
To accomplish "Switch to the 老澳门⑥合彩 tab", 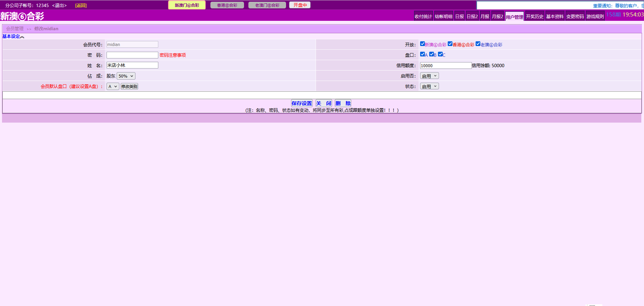I will [x=267, y=5].
